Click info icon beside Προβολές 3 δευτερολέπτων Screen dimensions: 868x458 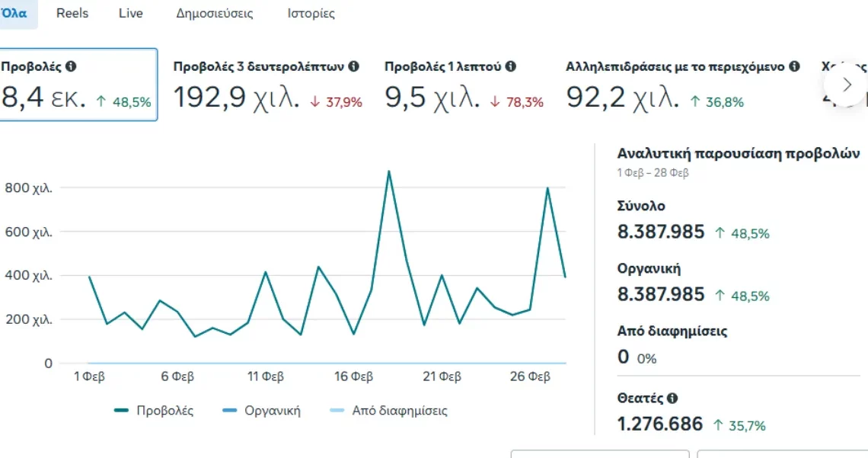pos(353,67)
